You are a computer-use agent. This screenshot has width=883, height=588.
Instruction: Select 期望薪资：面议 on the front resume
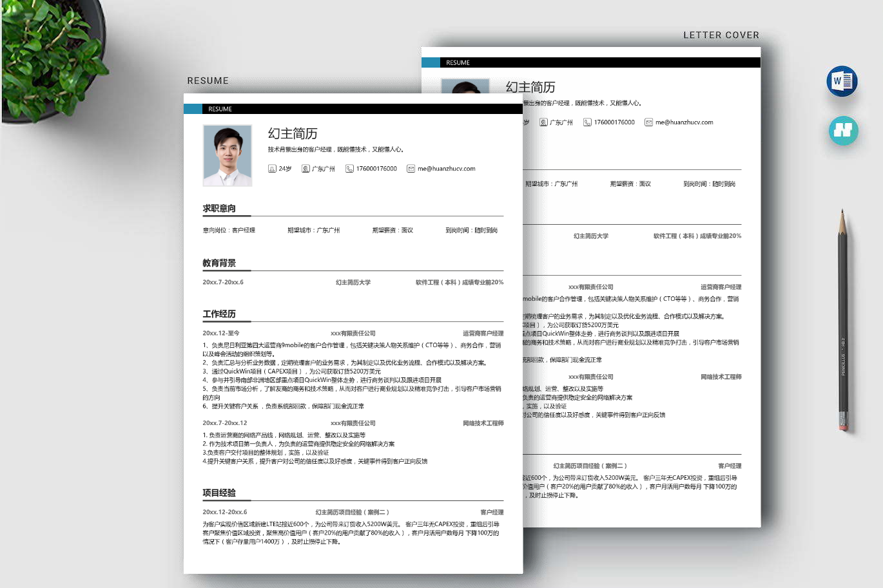393,230
